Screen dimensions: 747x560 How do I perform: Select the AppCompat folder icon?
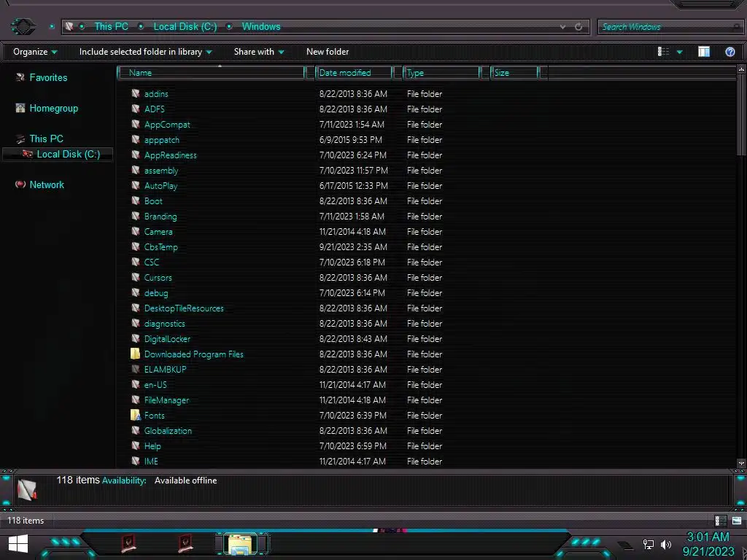point(135,124)
